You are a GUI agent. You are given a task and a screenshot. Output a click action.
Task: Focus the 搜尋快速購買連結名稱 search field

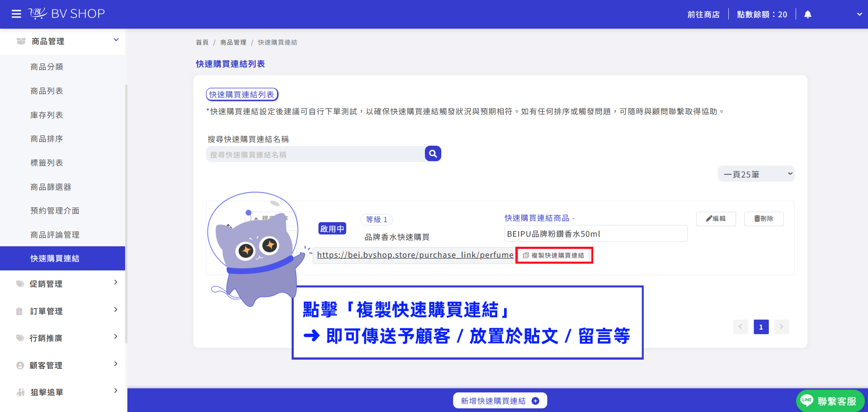coord(315,154)
